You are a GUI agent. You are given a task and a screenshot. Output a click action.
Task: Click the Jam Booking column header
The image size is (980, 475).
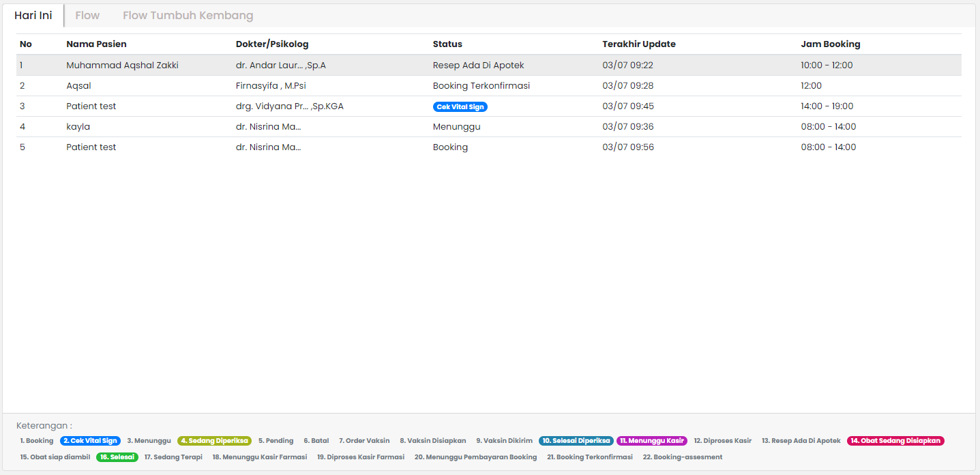point(831,44)
